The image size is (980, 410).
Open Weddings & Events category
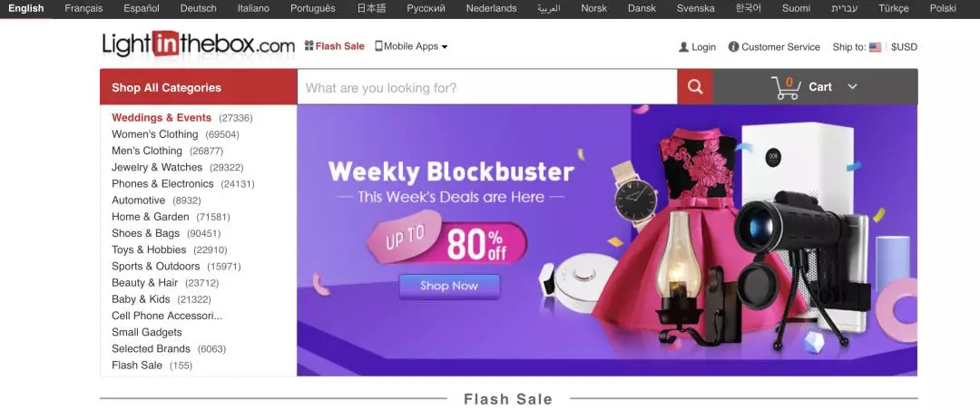pos(162,118)
